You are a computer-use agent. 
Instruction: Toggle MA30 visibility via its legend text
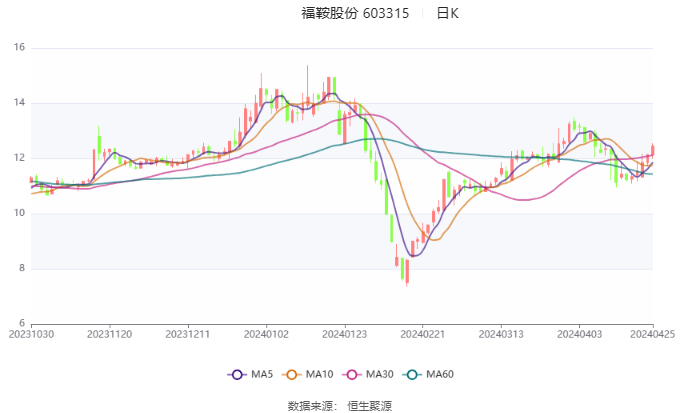(x=380, y=374)
